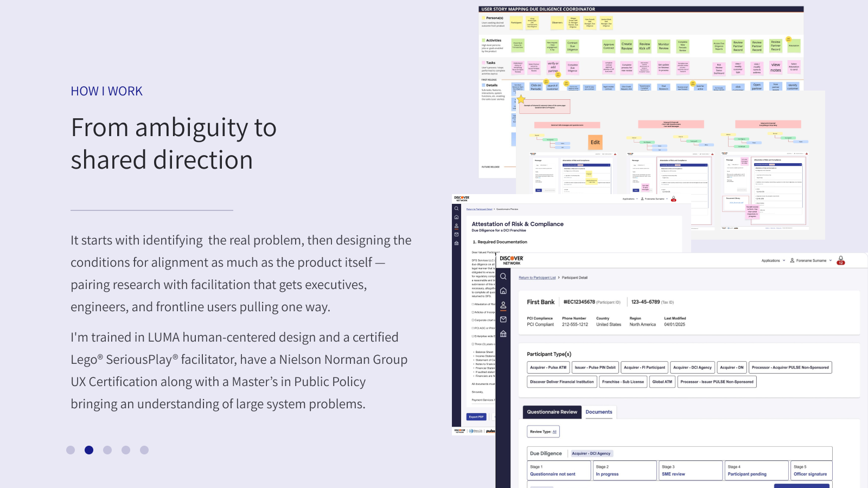Tick the Three (3) years checkbox
Viewport: 868px width, 488px height.
[x=473, y=344]
